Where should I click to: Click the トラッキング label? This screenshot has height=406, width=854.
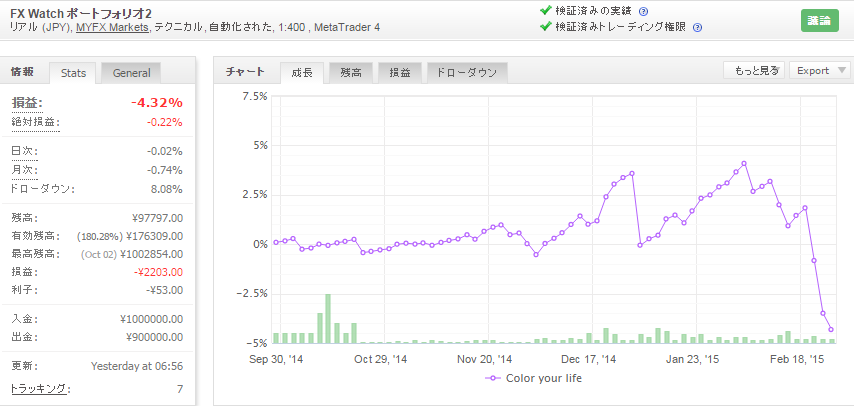40,389
